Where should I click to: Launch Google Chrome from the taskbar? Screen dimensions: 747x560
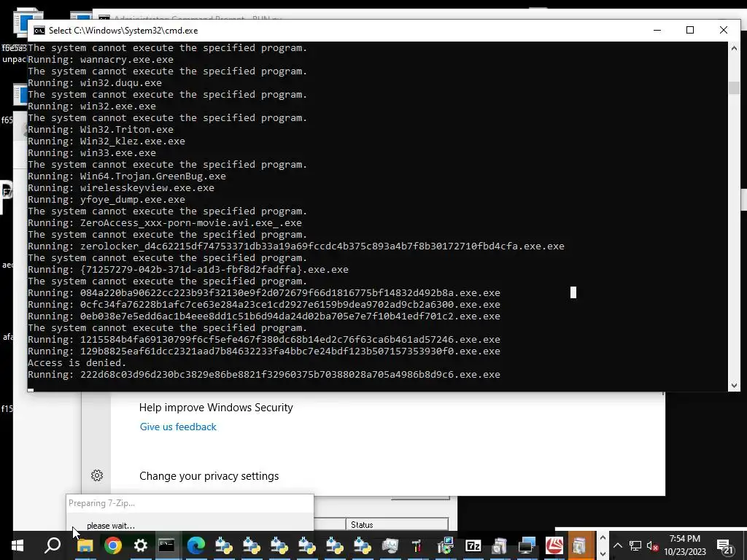tap(113, 545)
